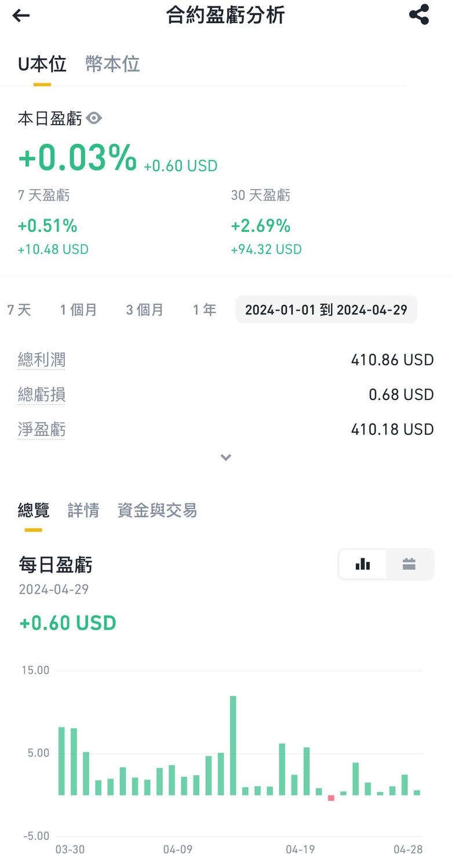
Task: Open the 資金與交易 tab
Action: [157, 510]
